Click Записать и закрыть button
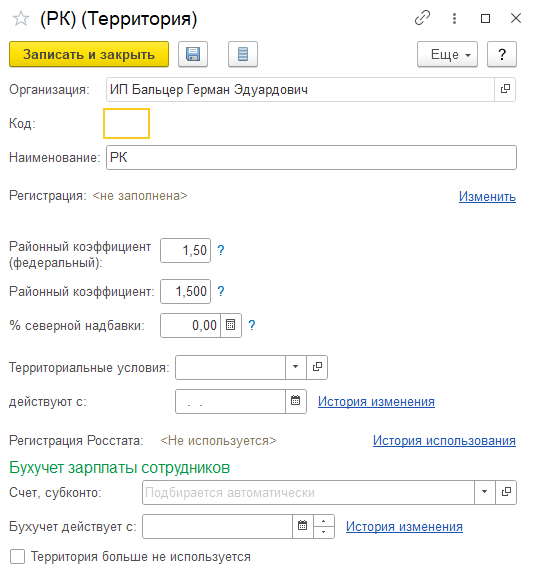Screen dimensions: 535x574 point(89,54)
